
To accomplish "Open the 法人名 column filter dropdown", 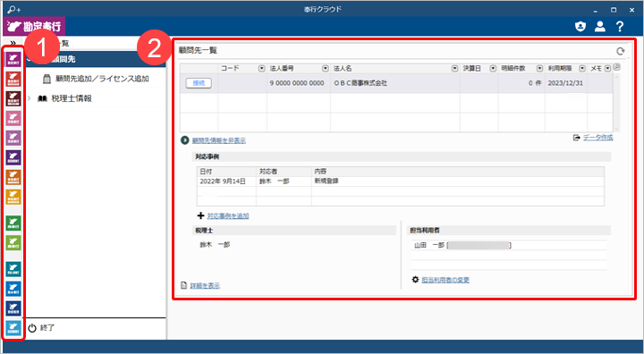I will tap(454, 69).
